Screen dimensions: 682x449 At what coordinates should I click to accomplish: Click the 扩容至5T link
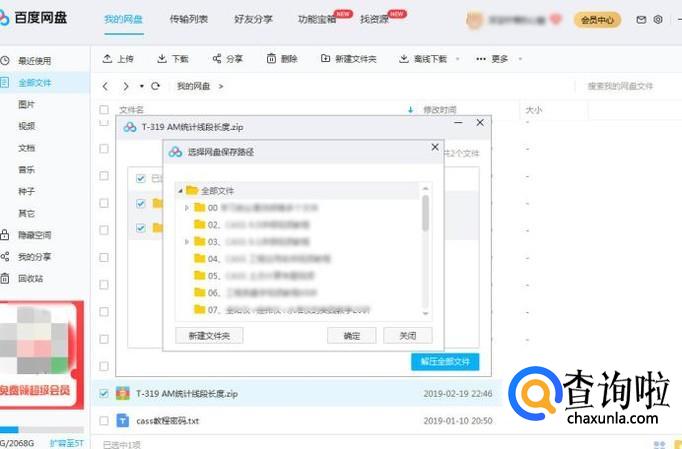(x=67, y=443)
